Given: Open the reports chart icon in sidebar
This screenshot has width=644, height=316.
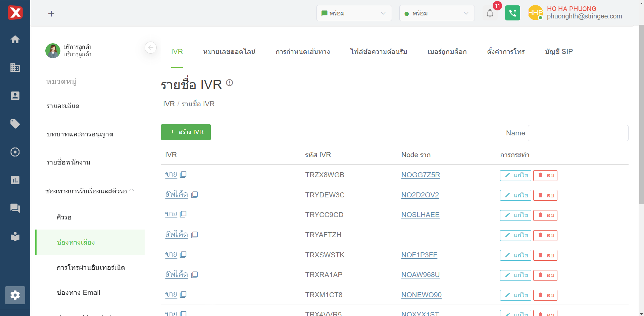Looking at the screenshot, I should pos(15,180).
